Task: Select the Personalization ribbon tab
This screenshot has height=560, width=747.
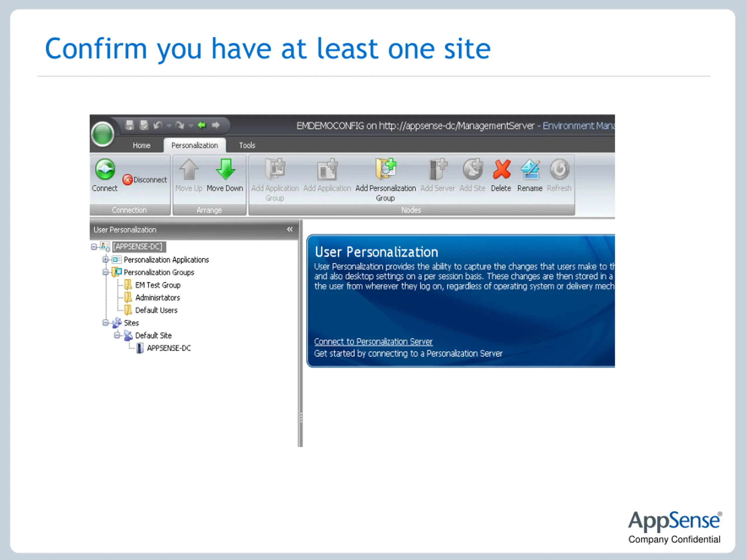Action: [195, 146]
